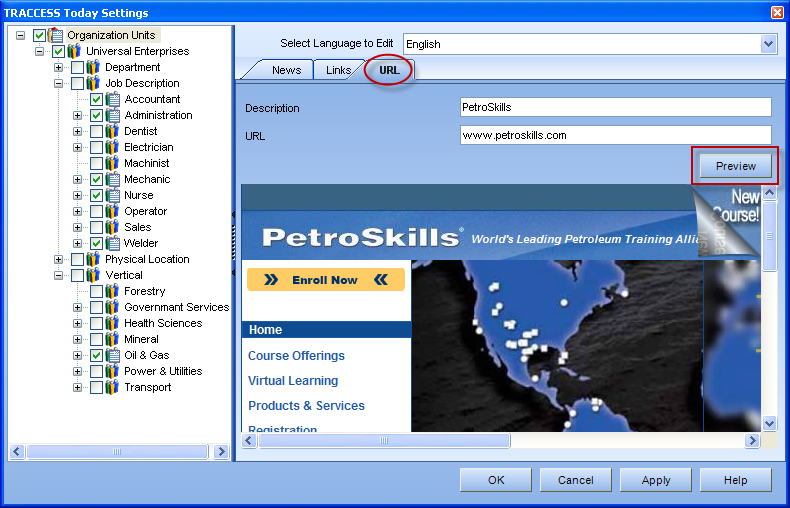790x508 pixels.
Task: Uncheck the Mechanic checkbox
Action: point(96,179)
